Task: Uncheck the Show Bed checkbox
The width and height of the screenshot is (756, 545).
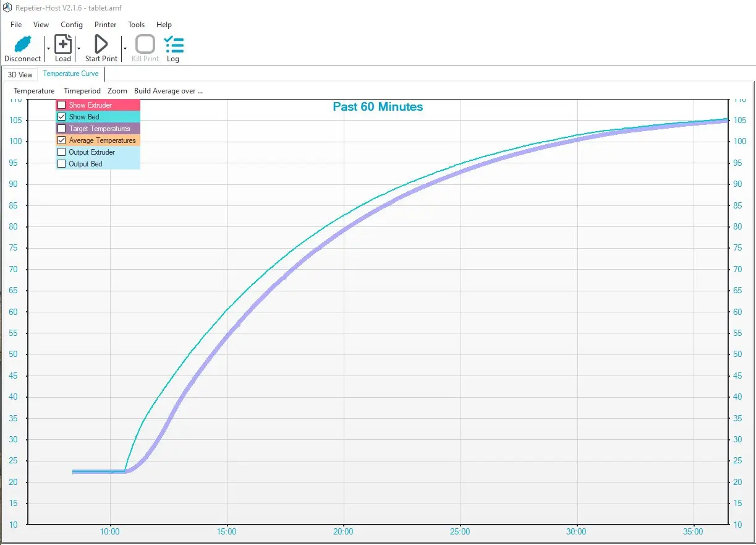Action: tap(62, 117)
